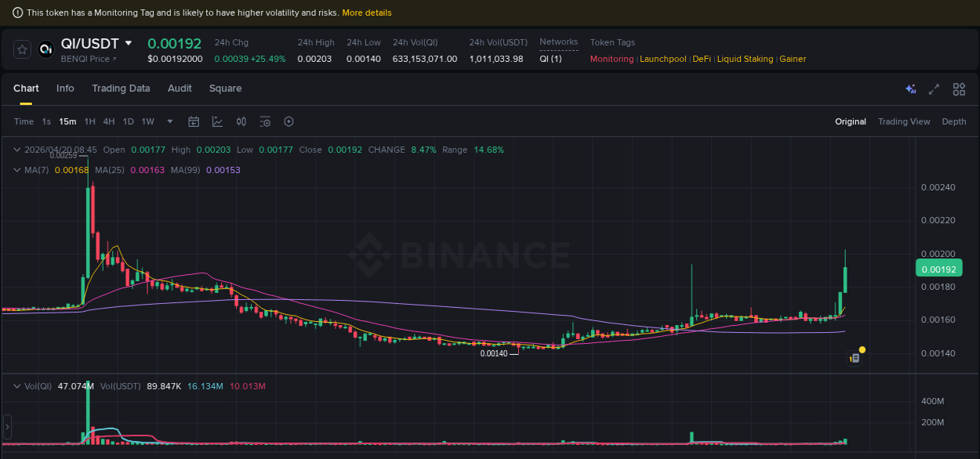
Task: Add QI/USDT to favorites with star
Action: [21, 49]
